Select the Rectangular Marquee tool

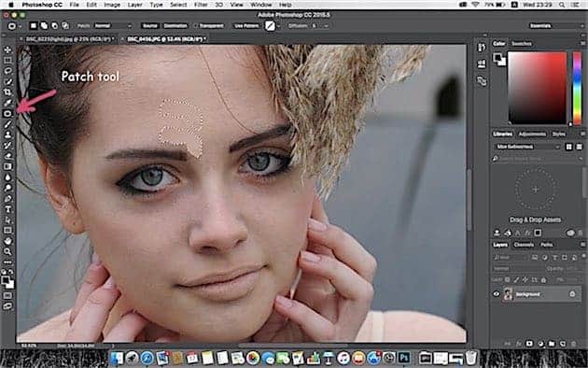point(7,60)
